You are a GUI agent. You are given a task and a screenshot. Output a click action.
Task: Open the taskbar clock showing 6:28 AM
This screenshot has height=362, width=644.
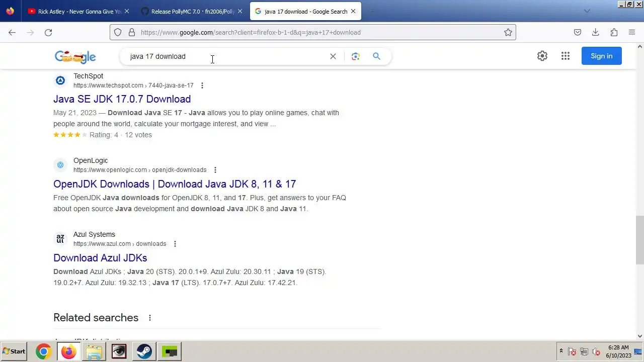coord(618,351)
